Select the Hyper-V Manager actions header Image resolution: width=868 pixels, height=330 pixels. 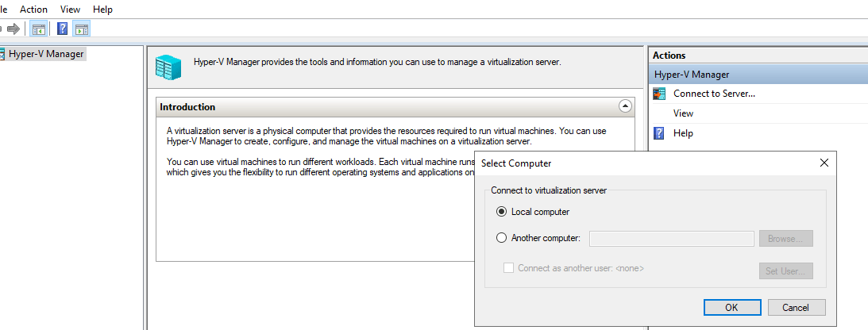[x=758, y=75]
